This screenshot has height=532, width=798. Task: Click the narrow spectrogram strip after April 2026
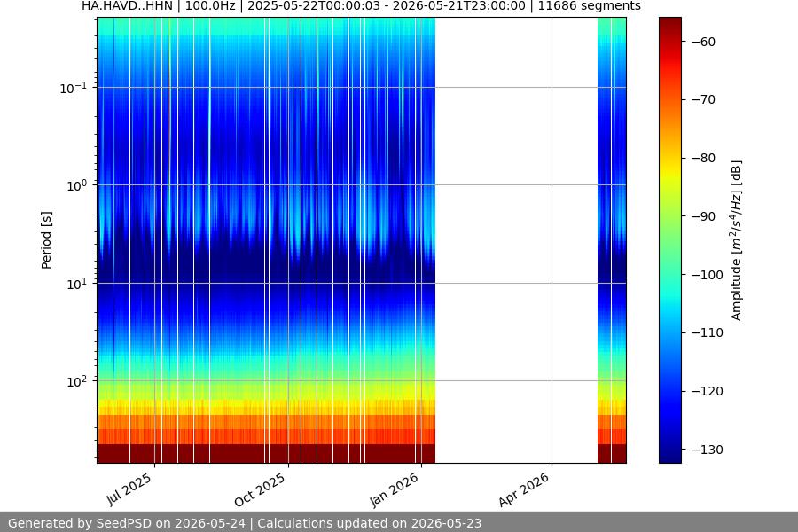pyautogui.click(x=612, y=240)
